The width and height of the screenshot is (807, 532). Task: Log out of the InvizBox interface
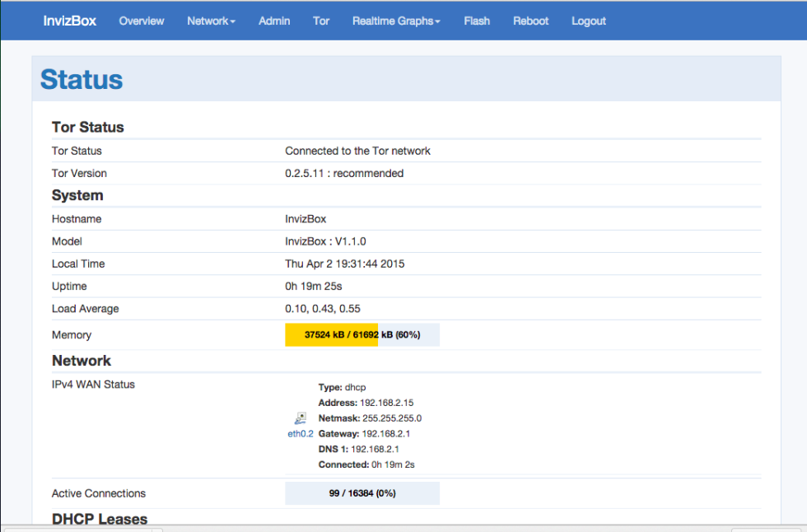click(588, 21)
